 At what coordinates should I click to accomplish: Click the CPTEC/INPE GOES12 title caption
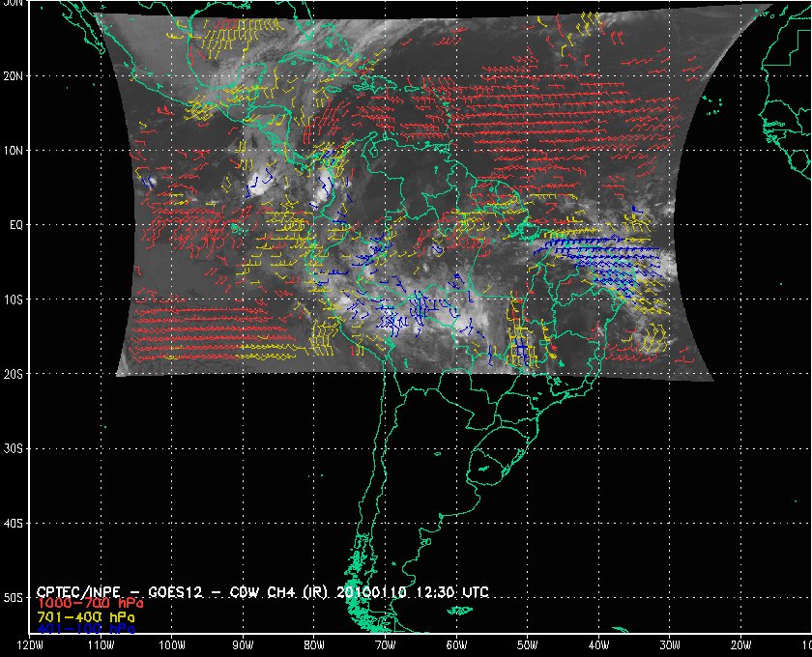point(263,592)
